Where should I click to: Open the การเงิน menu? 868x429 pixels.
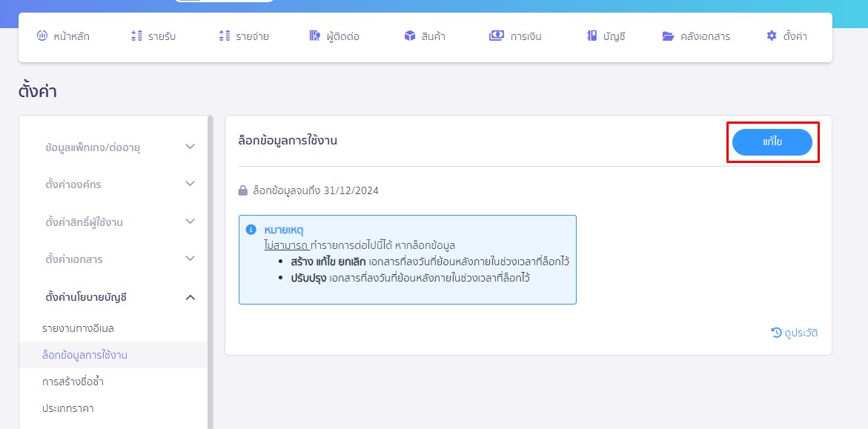coord(526,37)
